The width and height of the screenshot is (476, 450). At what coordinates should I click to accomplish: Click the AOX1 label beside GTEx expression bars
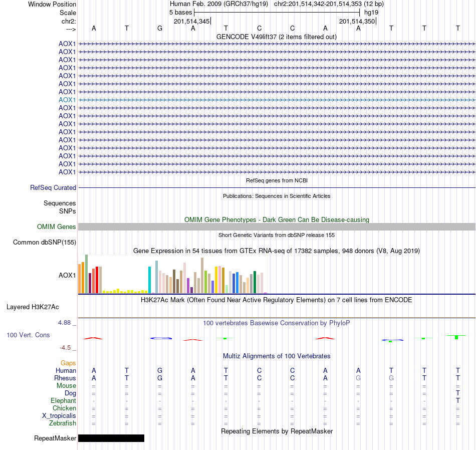(x=67, y=276)
